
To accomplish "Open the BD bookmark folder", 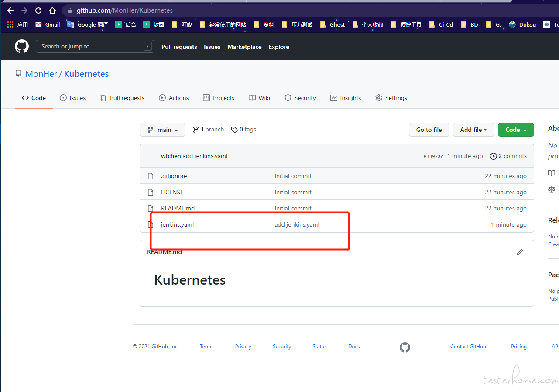I will 470,24.
